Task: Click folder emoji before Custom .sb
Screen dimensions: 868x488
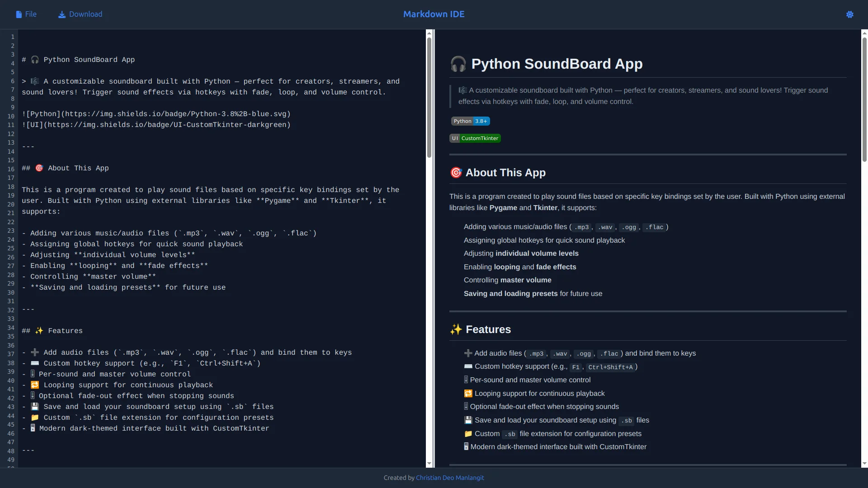Action: point(468,434)
